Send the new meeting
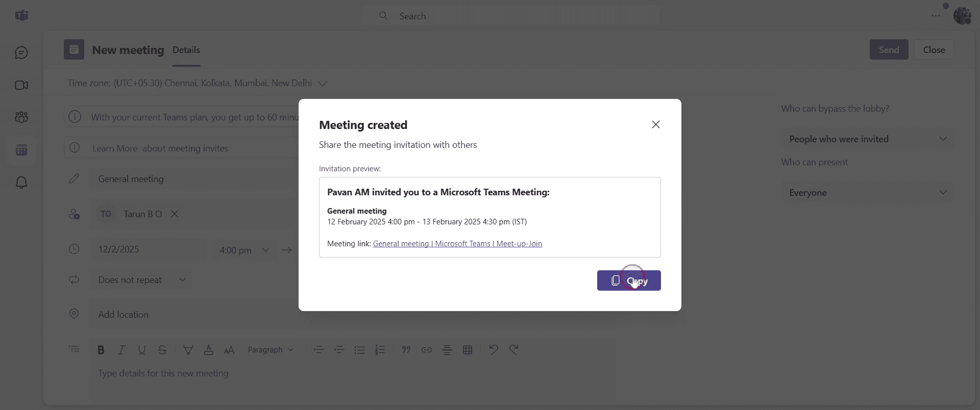Screen dimensions: 980x410 point(889,49)
